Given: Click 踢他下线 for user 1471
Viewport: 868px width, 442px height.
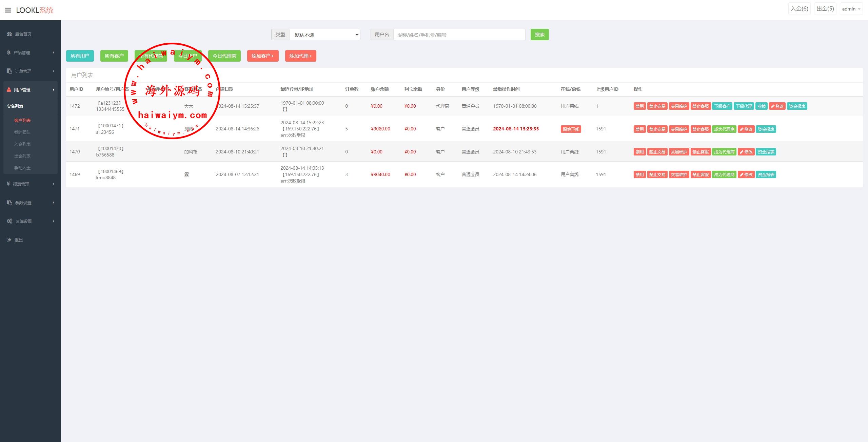Looking at the screenshot, I should [x=571, y=129].
